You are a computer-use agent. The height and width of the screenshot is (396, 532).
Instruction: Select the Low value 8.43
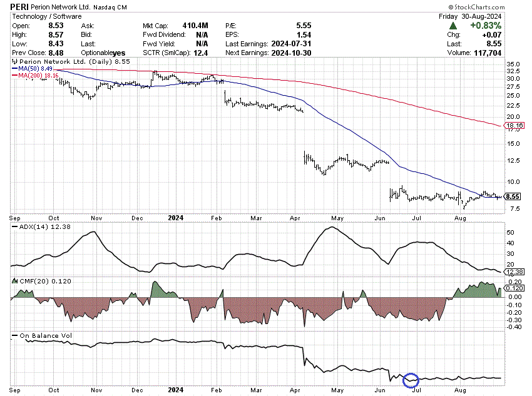[56, 44]
